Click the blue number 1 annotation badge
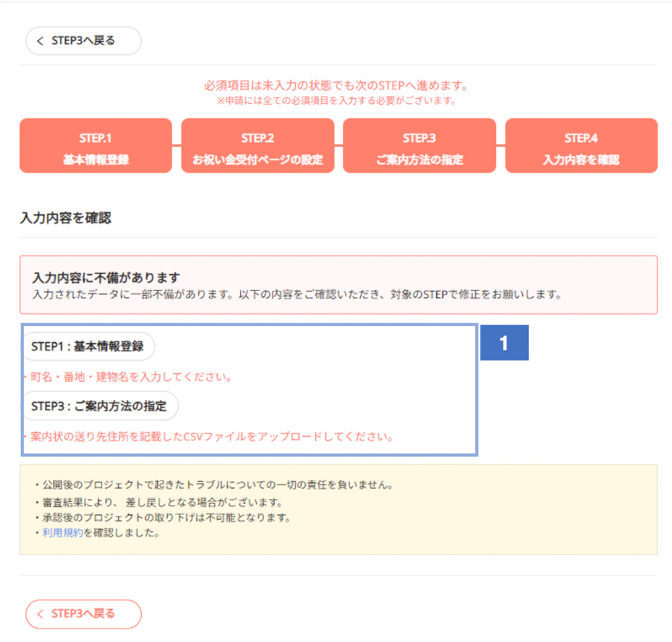Screen dimensions: 672x642 (x=504, y=343)
